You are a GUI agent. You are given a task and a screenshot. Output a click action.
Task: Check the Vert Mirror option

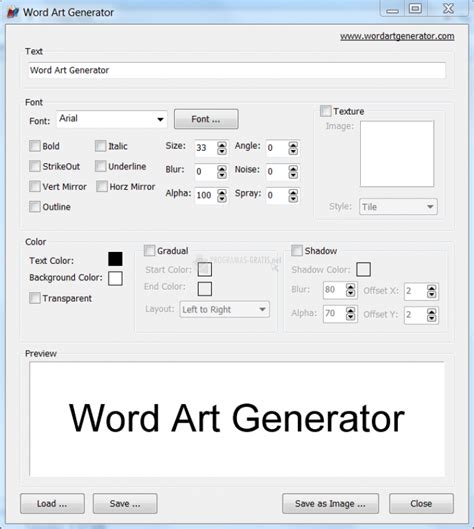point(35,186)
